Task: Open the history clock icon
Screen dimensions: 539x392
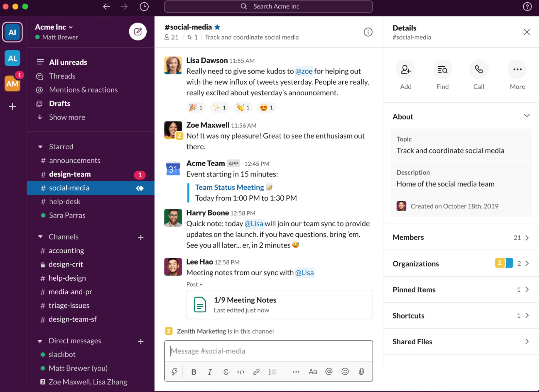Action: click(x=144, y=7)
